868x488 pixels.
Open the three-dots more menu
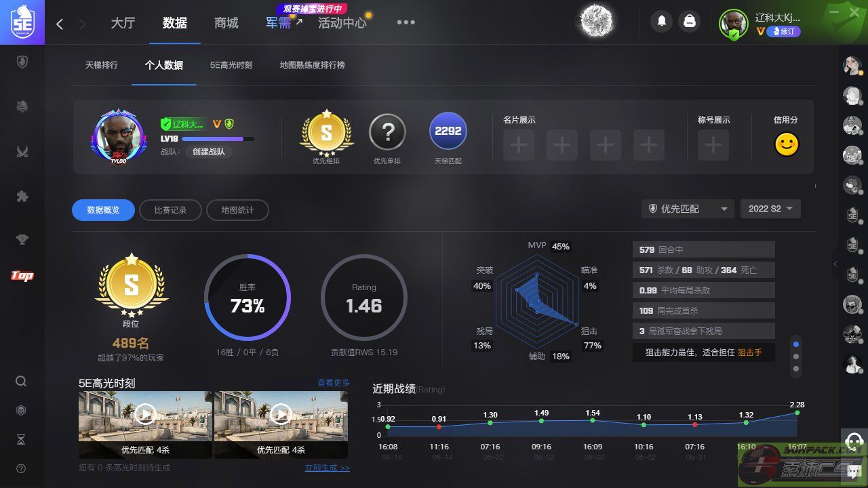[406, 22]
